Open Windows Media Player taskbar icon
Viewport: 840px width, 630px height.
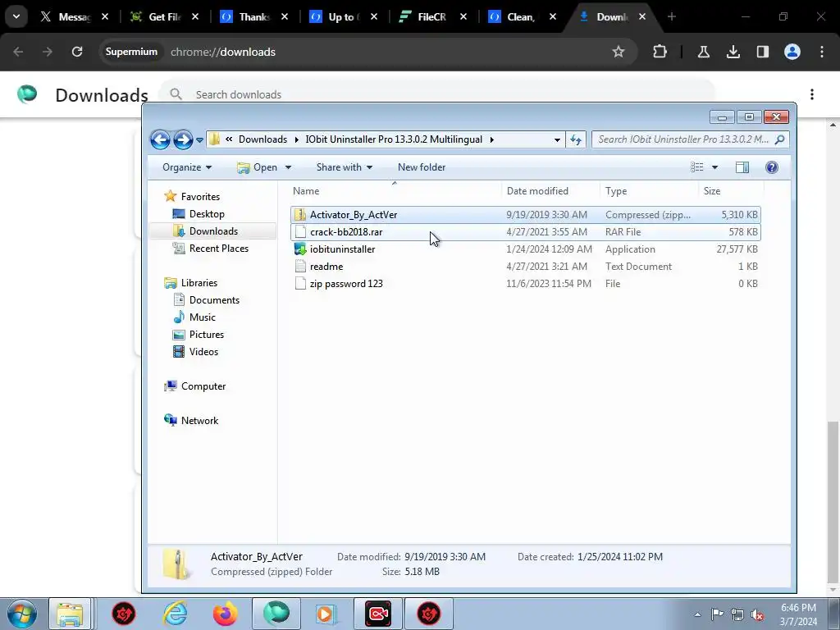coord(325,614)
